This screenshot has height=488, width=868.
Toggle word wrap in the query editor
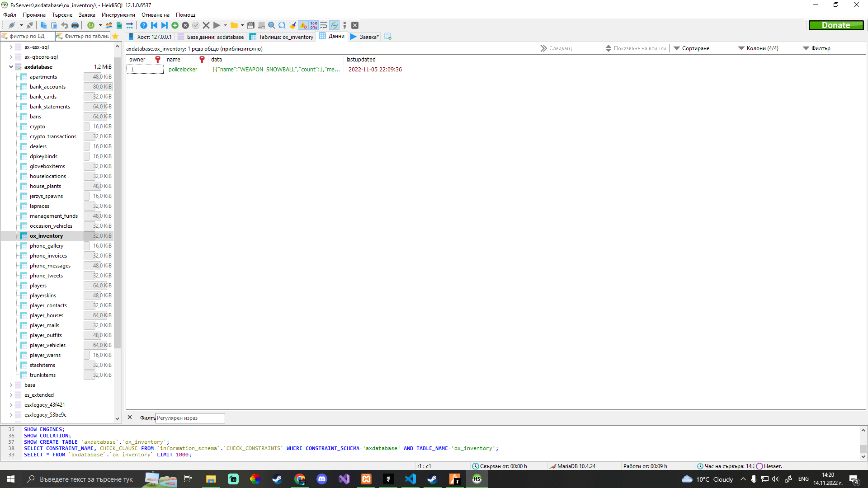tap(323, 25)
